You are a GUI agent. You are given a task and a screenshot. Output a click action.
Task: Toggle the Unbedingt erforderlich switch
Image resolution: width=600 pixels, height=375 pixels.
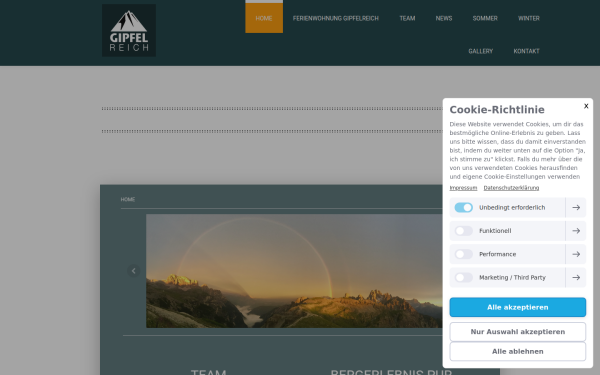(x=463, y=207)
